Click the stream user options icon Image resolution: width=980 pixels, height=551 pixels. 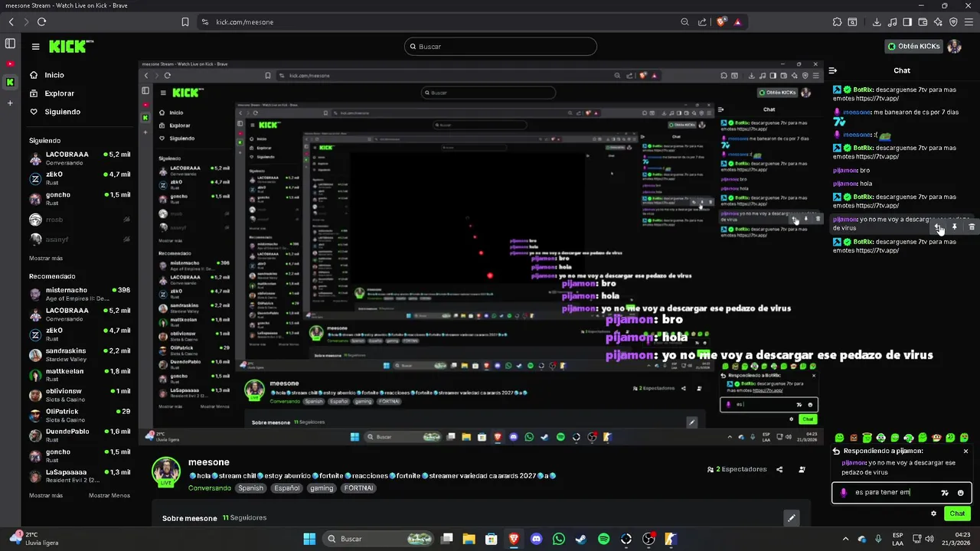pos(802,469)
